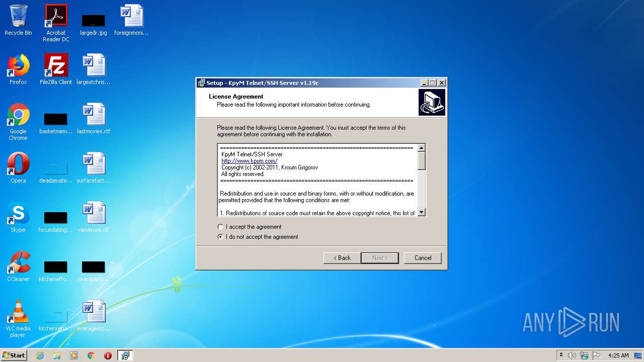The width and height of the screenshot is (644, 362).
Task: Click the license scrollbar thumb
Action: (422, 161)
